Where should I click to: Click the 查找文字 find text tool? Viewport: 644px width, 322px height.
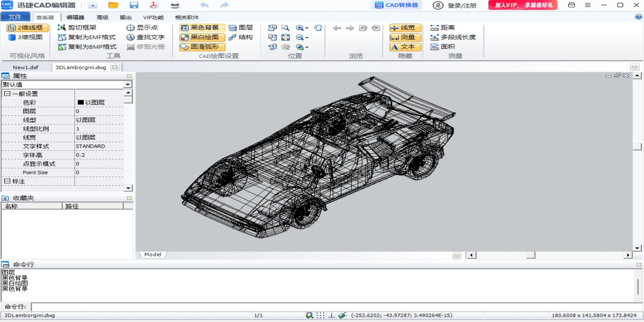tap(145, 38)
